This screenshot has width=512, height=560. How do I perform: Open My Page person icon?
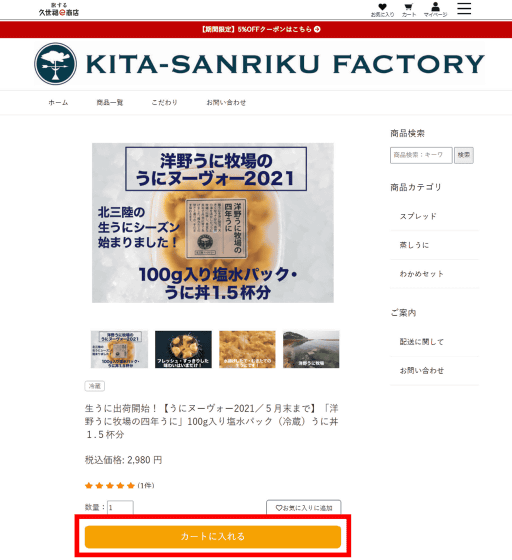click(x=435, y=10)
